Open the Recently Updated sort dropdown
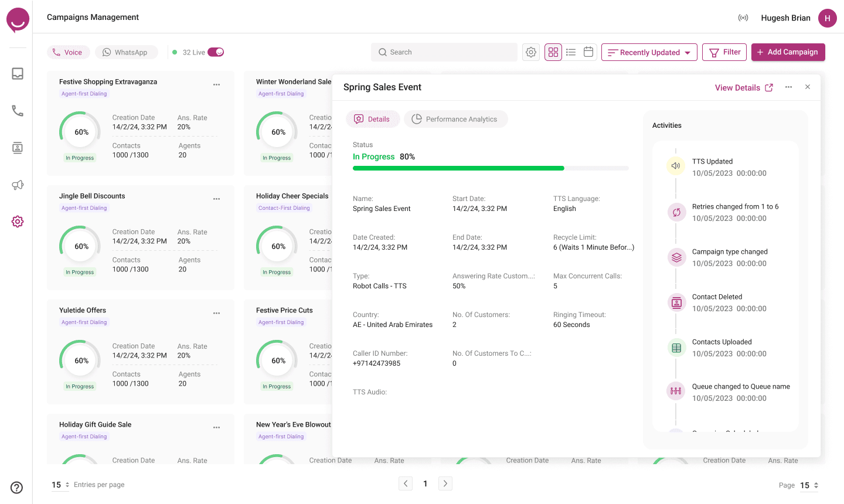This screenshot has height=504, width=844. coord(649,52)
